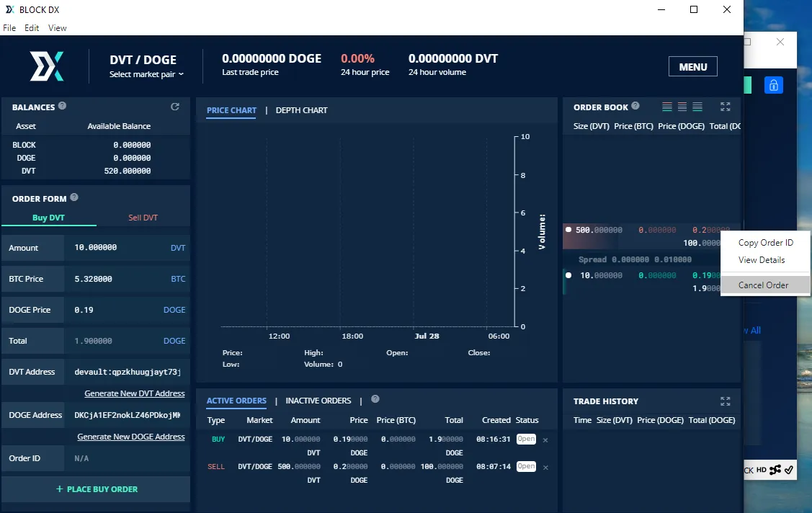Switch to the Price Chart tab
The image size is (812, 513).
coord(231,110)
